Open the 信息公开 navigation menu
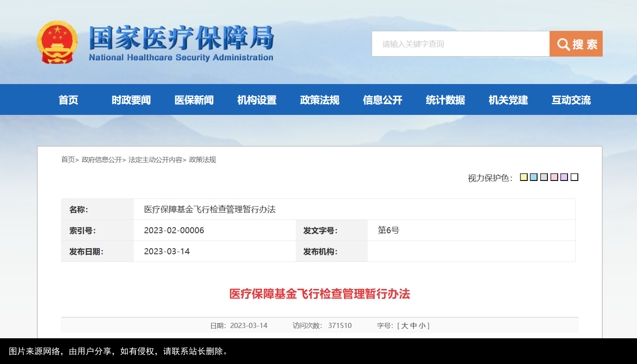Screen dimensions: 637x364 [382, 99]
